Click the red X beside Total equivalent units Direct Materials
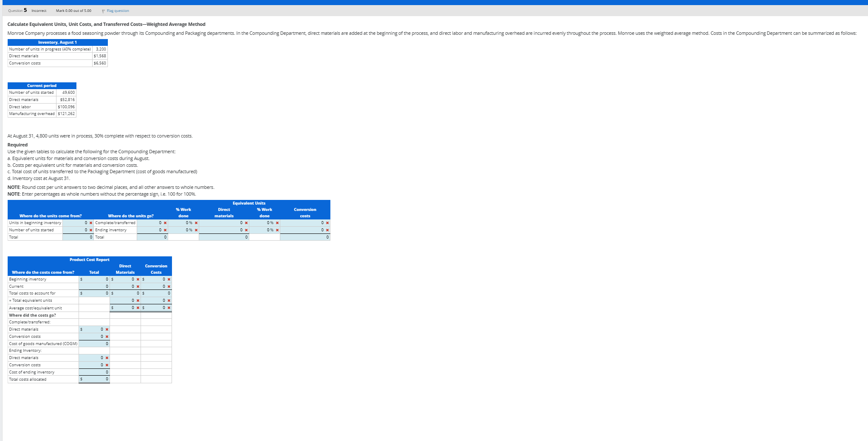868x441 pixels. pos(138,301)
